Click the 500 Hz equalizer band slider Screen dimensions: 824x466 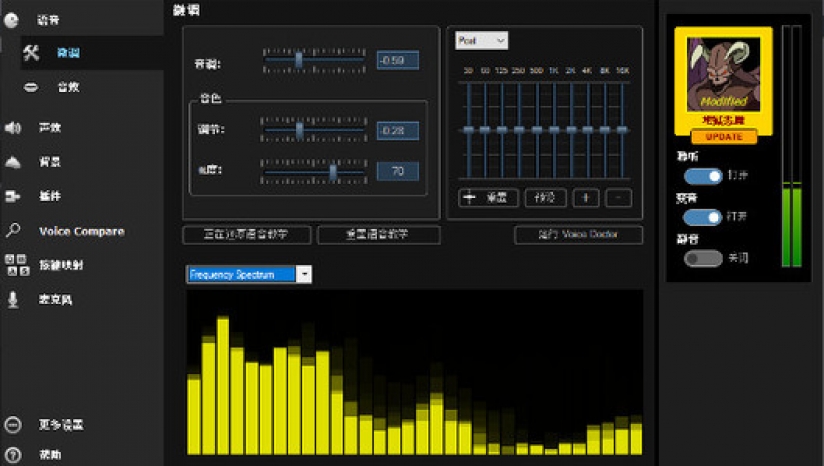(537, 130)
